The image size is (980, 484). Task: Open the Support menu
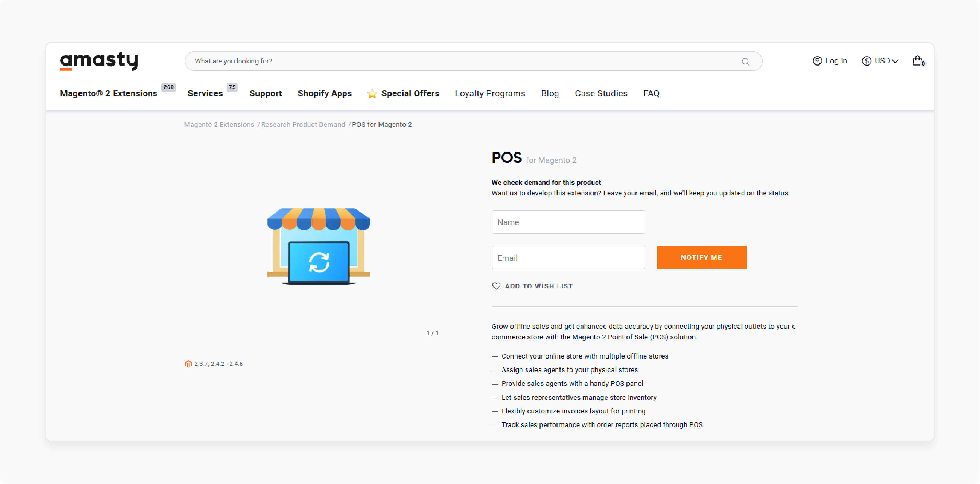pyautogui.click(x=266, y=93)
